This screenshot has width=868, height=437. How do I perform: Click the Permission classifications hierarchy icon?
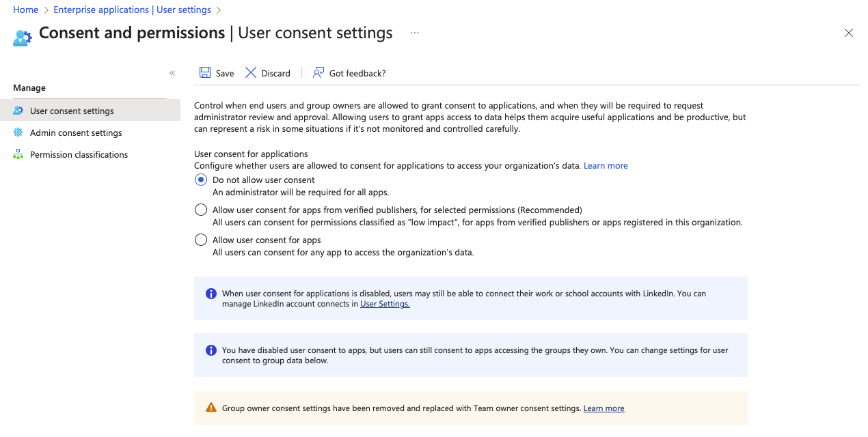(x=18, y=154)
